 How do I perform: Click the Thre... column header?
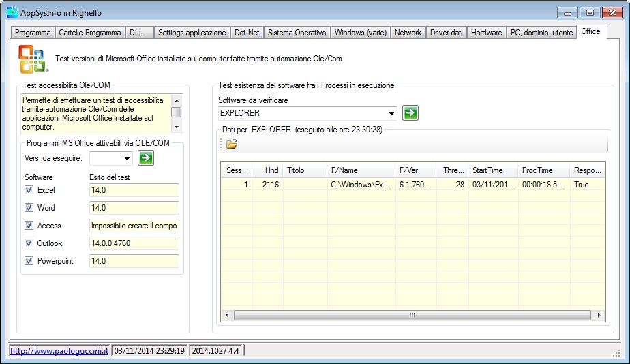point(453,170)
